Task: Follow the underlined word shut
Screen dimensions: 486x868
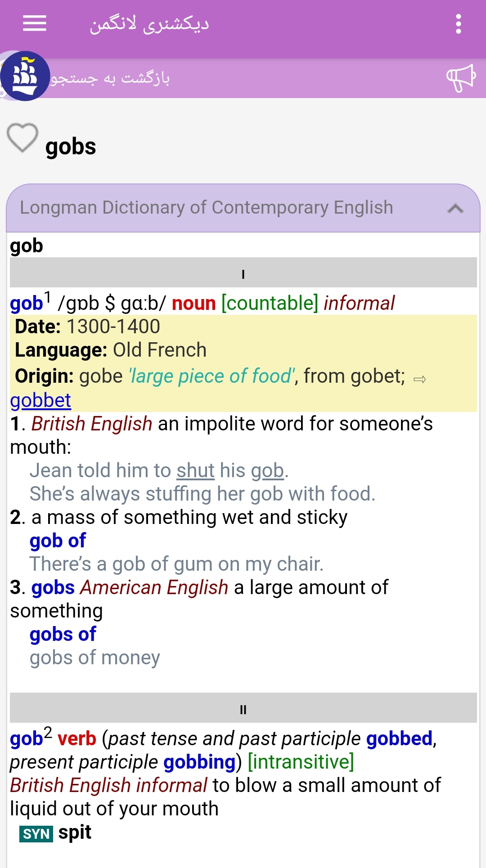Action: 195,470
